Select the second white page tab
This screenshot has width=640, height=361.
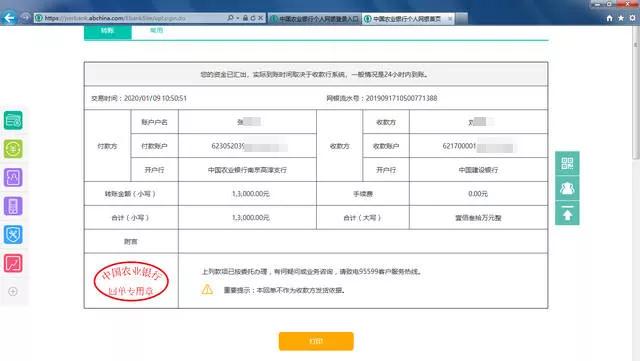coord(156,31)
